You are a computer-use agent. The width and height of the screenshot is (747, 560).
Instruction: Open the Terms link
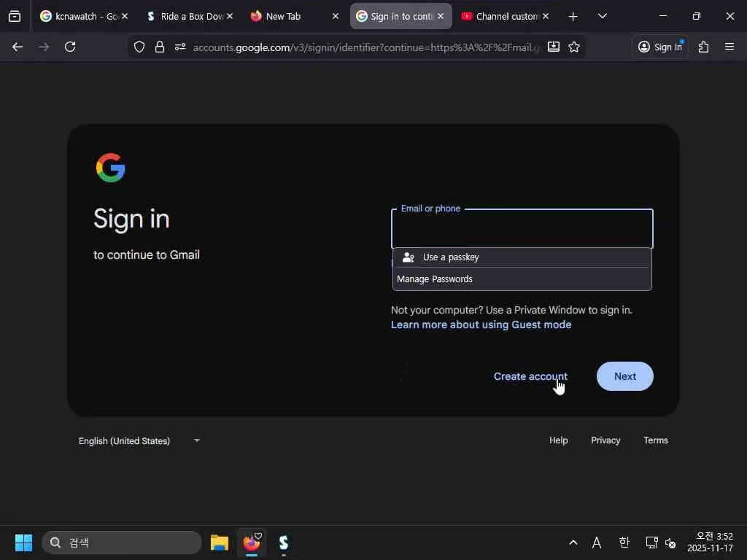pos(656,440)
